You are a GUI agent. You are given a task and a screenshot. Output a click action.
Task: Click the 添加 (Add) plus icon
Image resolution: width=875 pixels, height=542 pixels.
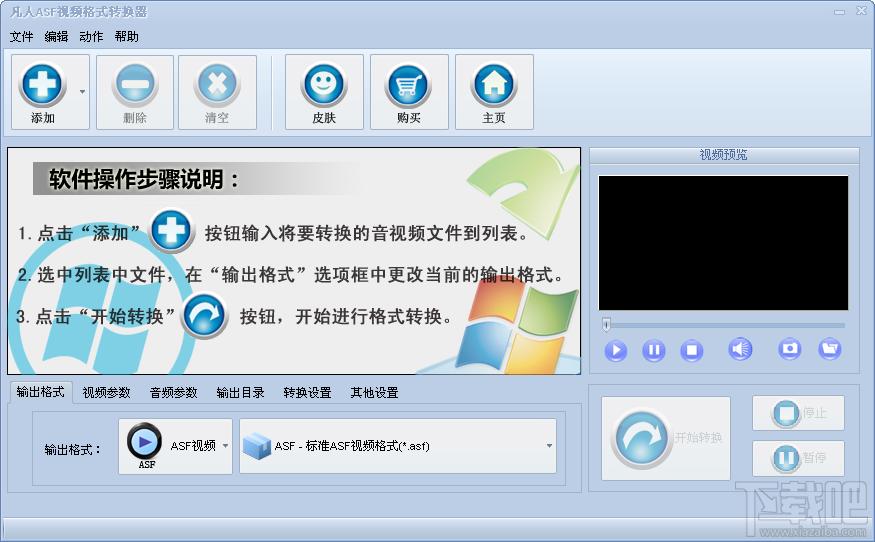pos(42,85)
